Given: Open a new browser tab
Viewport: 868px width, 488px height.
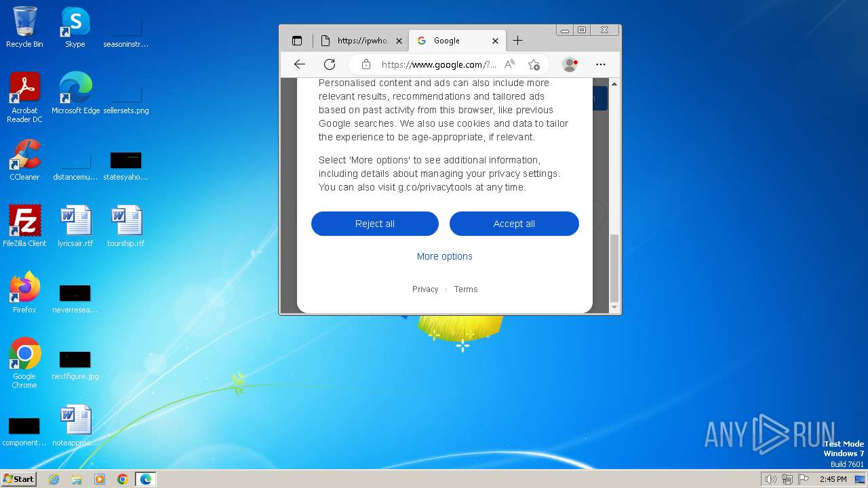Looking at the screenshot, I should click(517, 41).
